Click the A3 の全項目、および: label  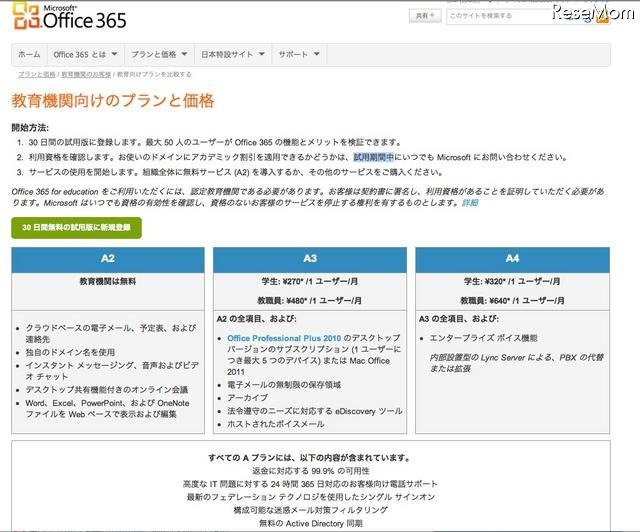(459, 319)
